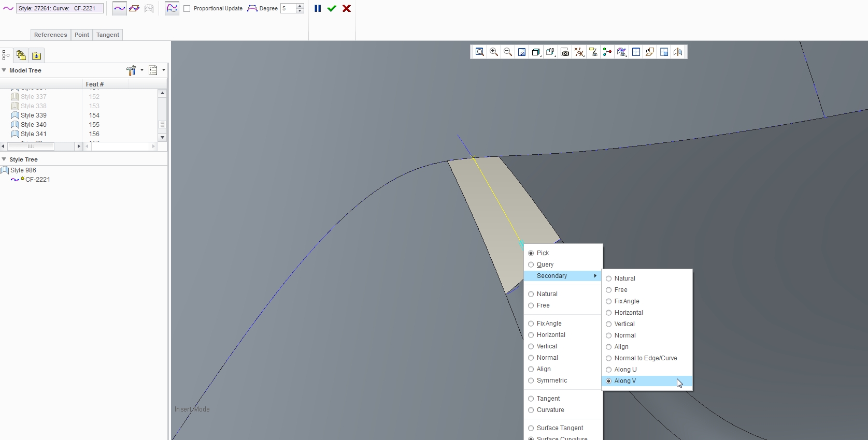
Task: Choose Along V in Secondary submenu
Action: click(647, 381)
